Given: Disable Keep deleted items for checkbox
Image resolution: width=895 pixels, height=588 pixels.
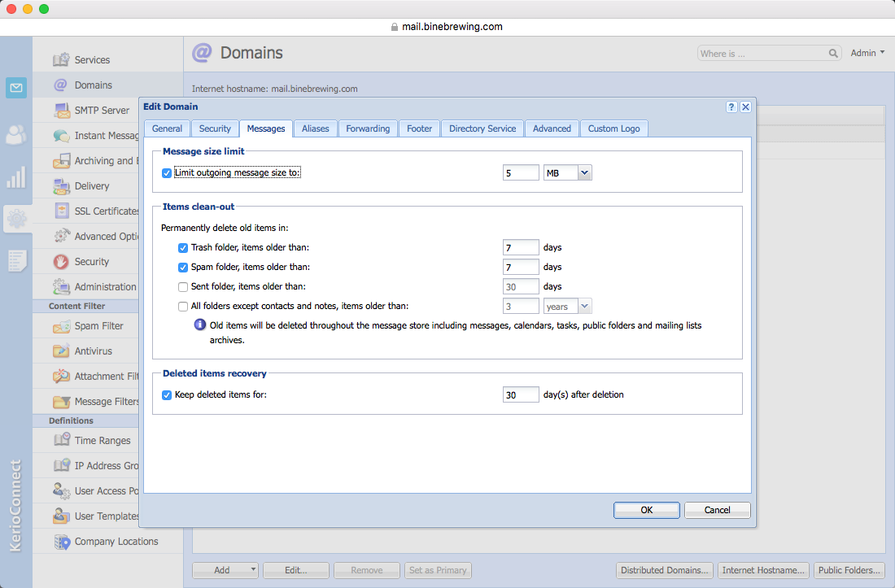Looking at the screenshot, I should click(x=167, y=395).
